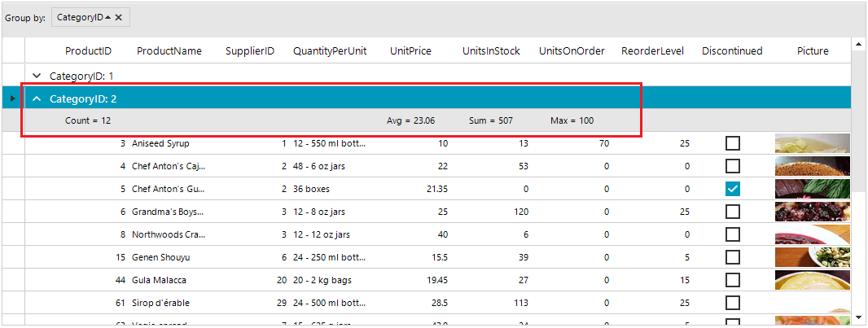Sort by the UnitPrice column header
This screenshot has height=328, width=868.
(x=410, y=50)
